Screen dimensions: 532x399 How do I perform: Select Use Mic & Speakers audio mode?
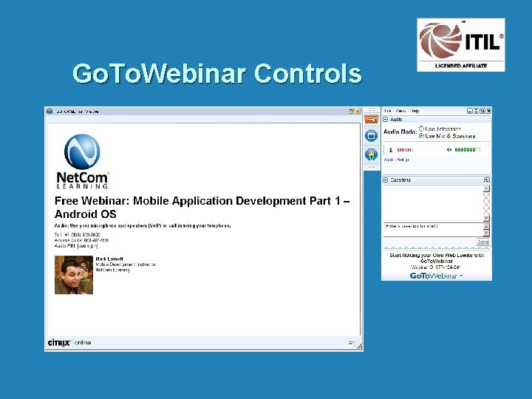point(421,136)
